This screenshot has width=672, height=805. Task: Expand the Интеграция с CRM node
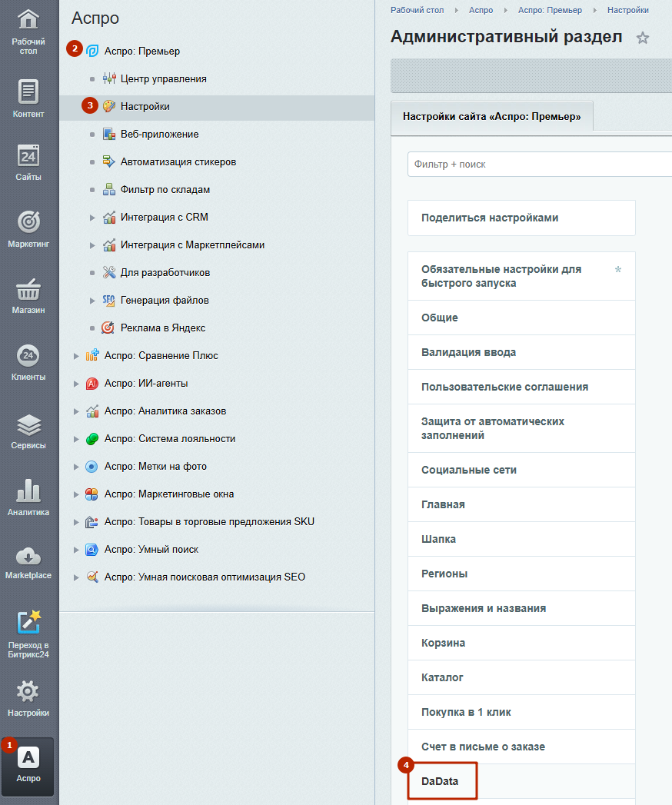click(x=92, y=218)
